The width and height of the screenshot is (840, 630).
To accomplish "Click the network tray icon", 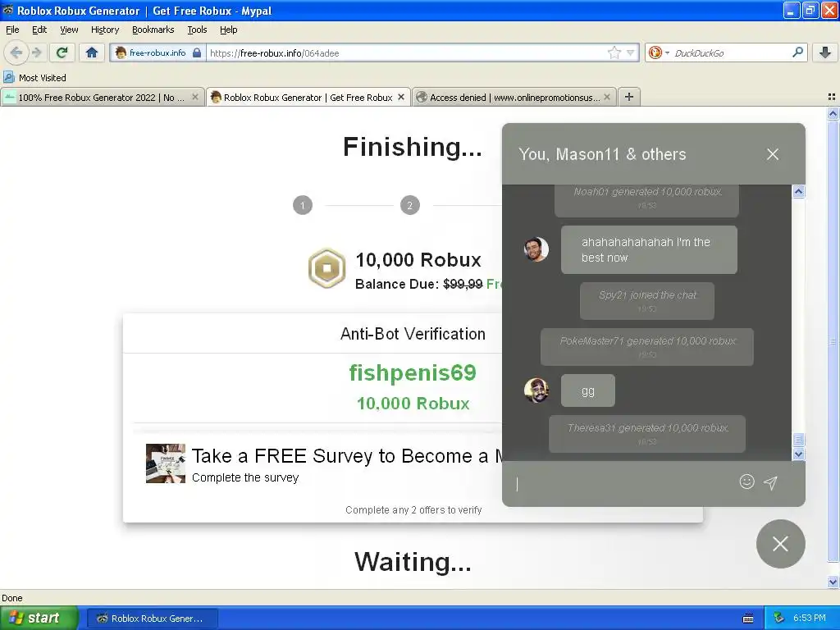I will coord(778,618).
